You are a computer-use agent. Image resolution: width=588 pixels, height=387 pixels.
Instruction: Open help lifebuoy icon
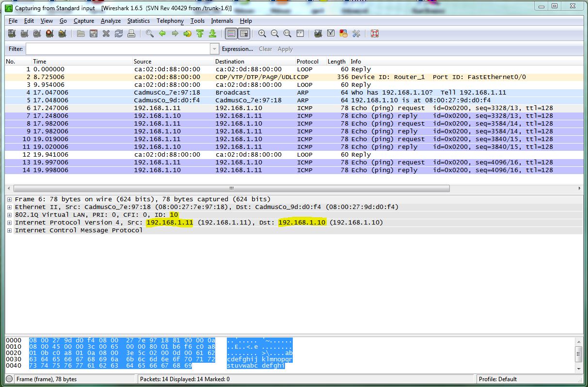pyautogui.click(x=375, y=33)
